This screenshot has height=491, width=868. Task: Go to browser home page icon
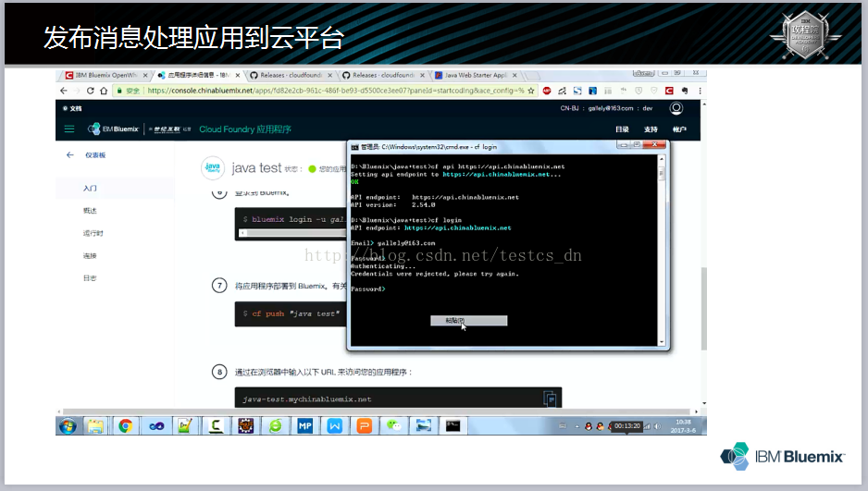coord(104,91)
